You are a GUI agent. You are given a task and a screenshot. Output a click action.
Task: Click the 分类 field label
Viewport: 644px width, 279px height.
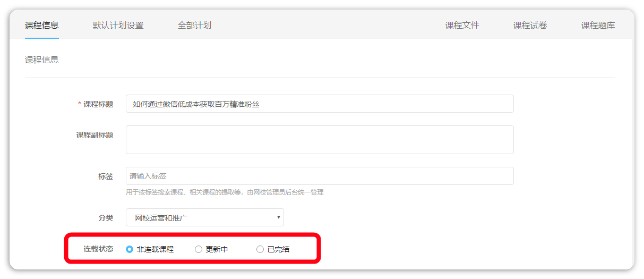(x=106, y=218)
